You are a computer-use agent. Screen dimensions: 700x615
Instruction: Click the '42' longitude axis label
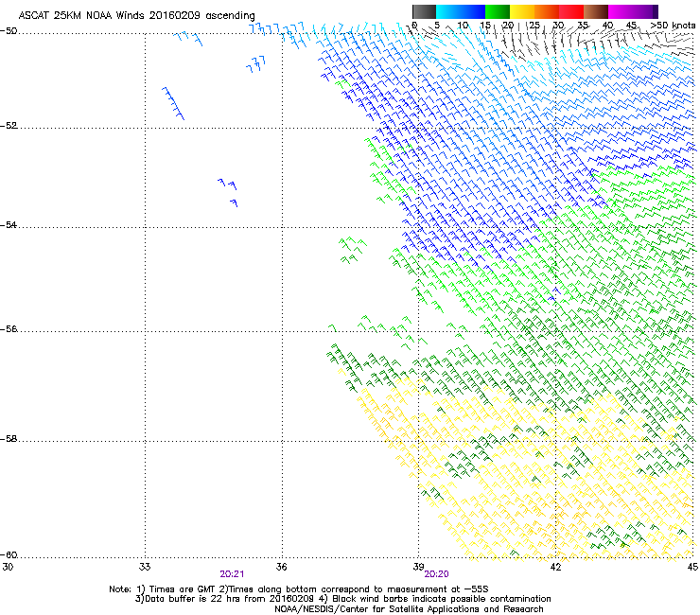(x=555, y=567)
